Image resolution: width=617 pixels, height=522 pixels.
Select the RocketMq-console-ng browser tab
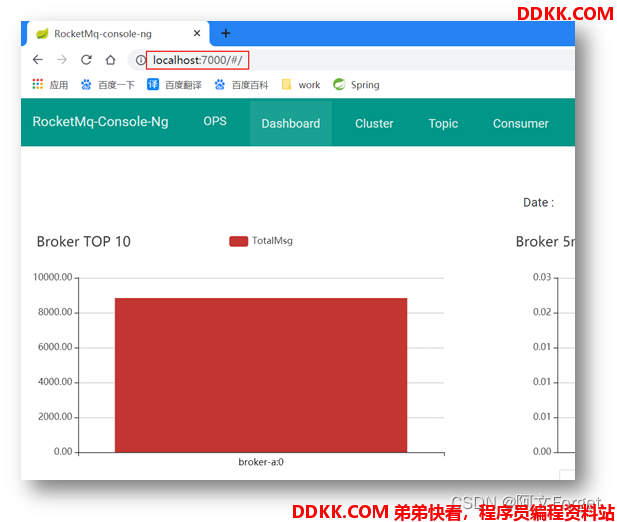(118, 34)
